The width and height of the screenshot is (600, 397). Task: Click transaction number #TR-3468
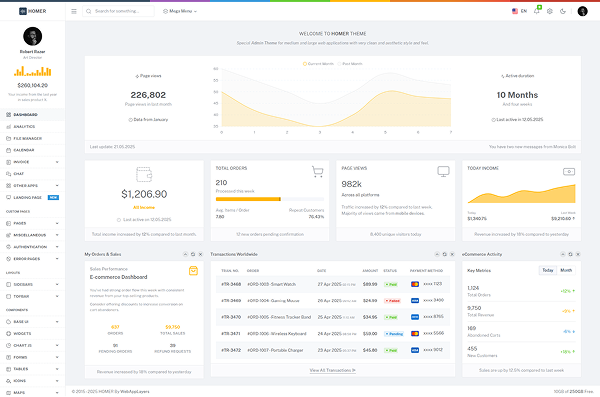[231, 284]
